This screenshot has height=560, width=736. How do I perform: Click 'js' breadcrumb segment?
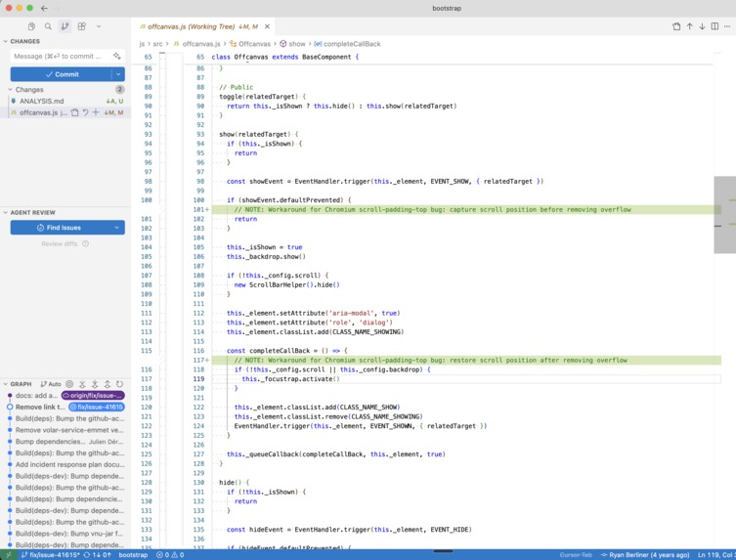coord(142,44)
